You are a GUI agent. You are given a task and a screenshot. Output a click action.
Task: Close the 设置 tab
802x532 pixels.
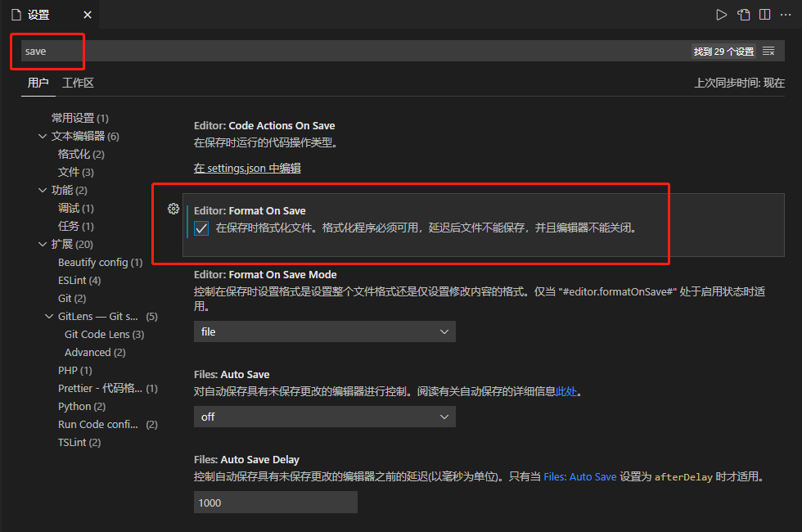(x=88, y=15)
